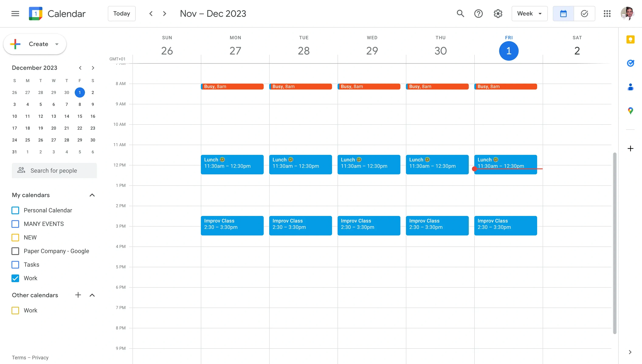Screen dimensions: 642x364
Task: Select NEW calendar color swatch
Action: (16, 237)
